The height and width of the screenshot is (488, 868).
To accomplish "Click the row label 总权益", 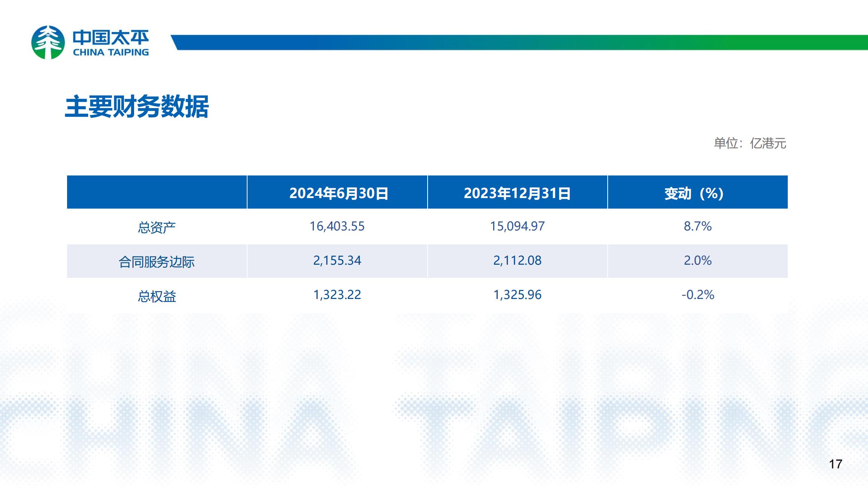I will click(x=157, y=296).
